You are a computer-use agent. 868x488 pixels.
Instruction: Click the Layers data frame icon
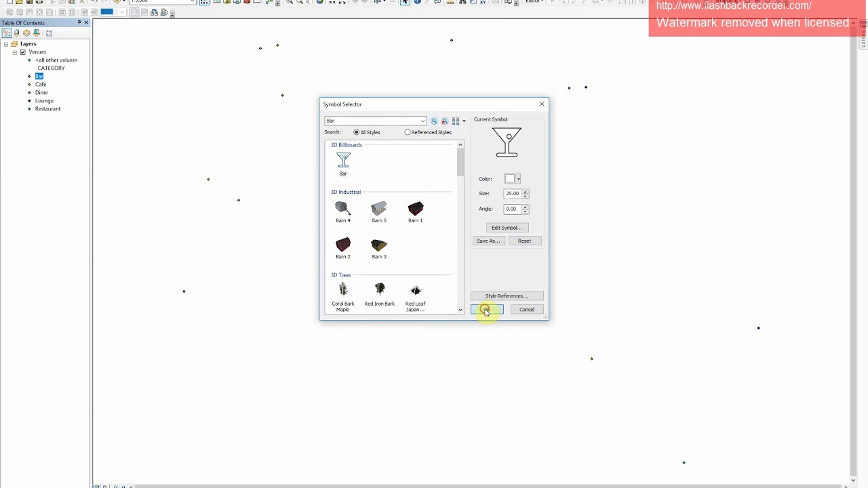pos(14,44)
